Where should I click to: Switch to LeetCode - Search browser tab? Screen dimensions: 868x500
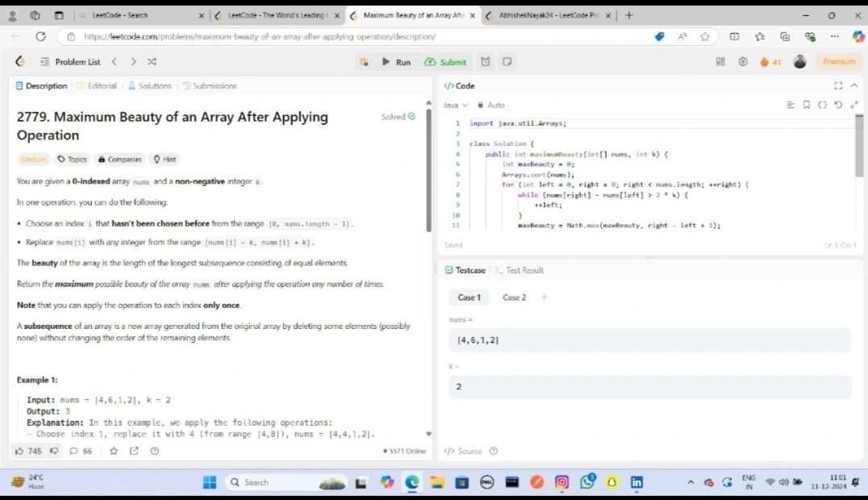142,15
